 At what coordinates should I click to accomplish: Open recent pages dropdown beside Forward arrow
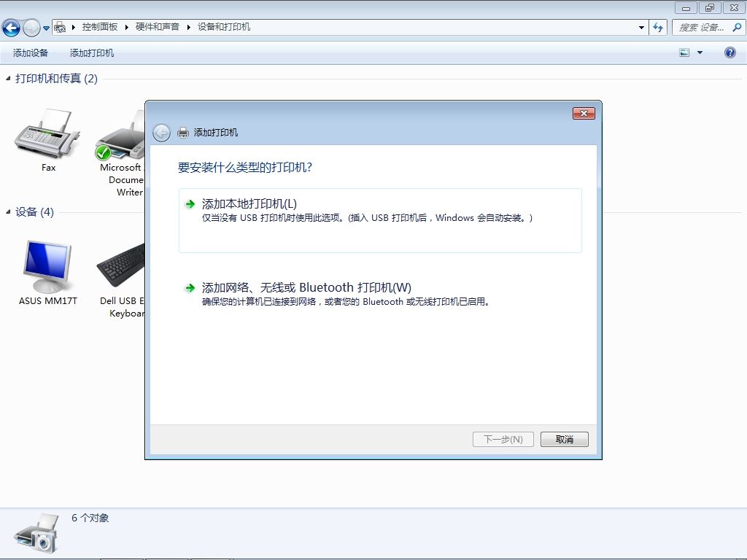click(x=46, y=28)
